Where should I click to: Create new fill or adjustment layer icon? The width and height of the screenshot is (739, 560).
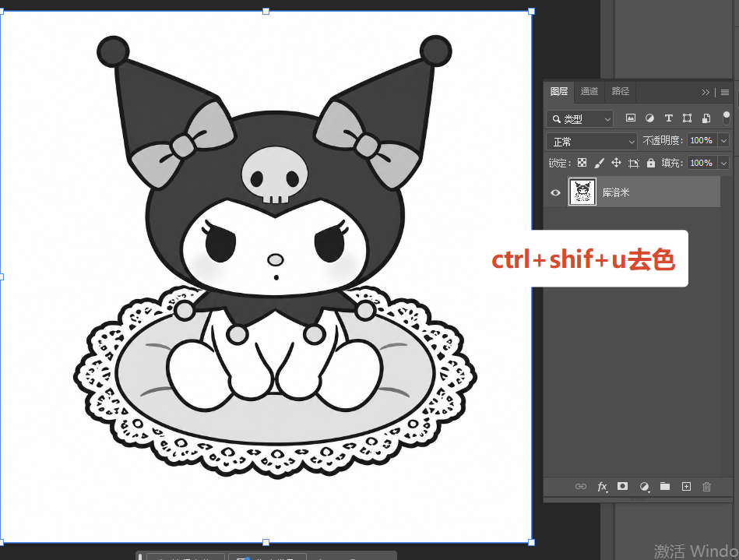[644, 487]
